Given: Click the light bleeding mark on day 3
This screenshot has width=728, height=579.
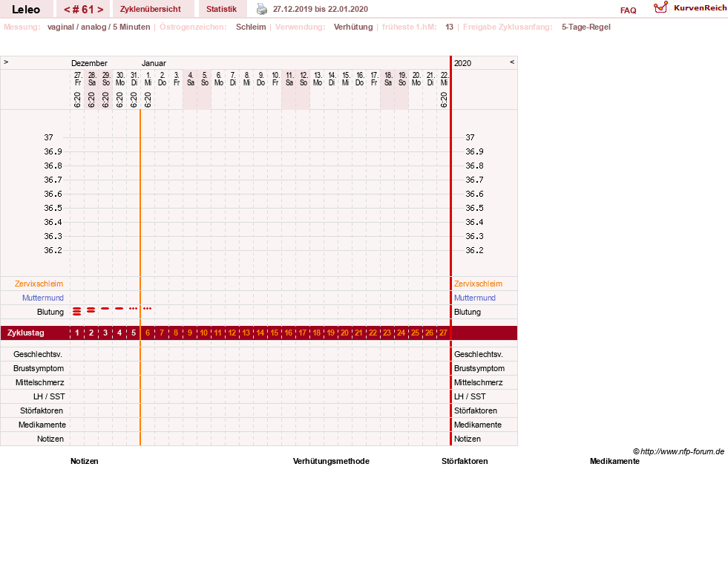Looking at the screenshot, I should (105, 308).
